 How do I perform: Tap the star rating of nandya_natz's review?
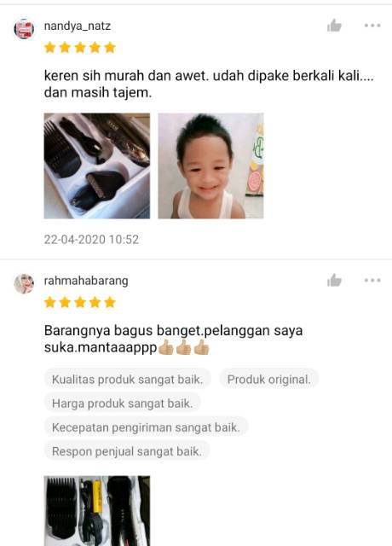80,48
